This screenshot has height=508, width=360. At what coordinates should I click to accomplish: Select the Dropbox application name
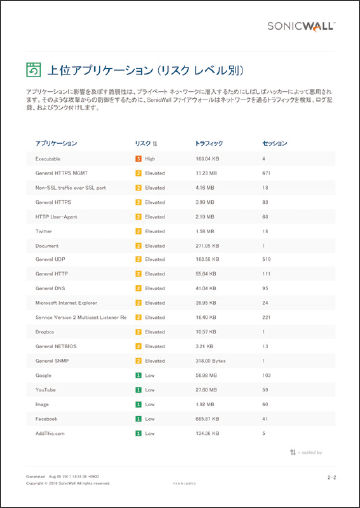45,332
